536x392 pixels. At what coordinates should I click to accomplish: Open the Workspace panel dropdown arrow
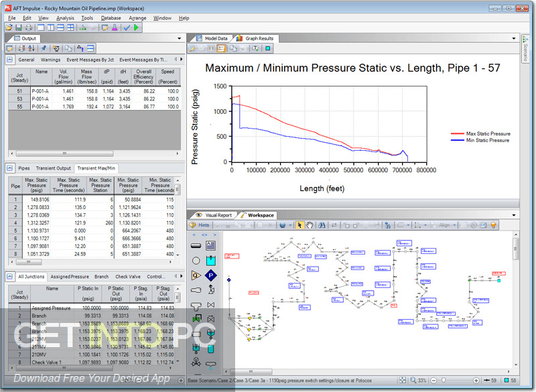coord(514,215)
